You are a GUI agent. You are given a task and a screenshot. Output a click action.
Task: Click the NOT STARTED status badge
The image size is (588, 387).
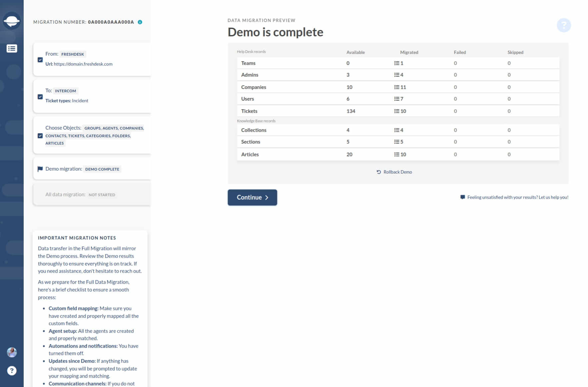pyautogui.click(x=102, y=195)
